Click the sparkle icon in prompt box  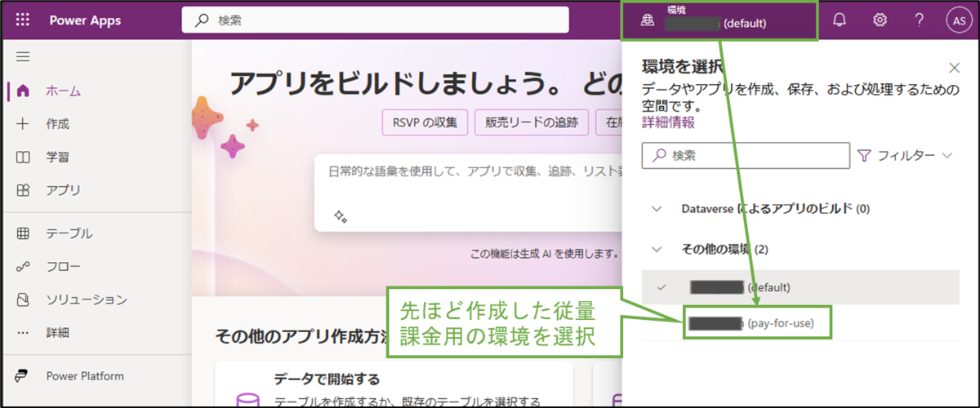[x=341, y=216]
